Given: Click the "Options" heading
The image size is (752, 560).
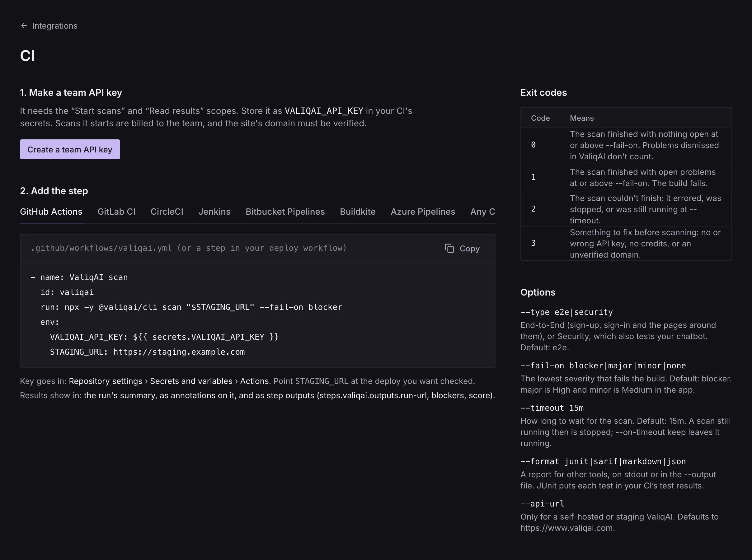Looking at the screenshot, I should pos(538,292).
